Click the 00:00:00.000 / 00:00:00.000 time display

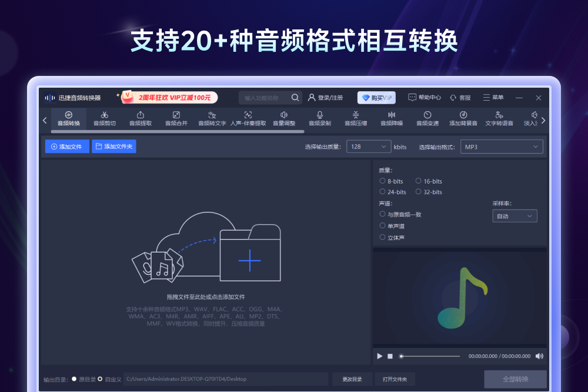[499, 356]
